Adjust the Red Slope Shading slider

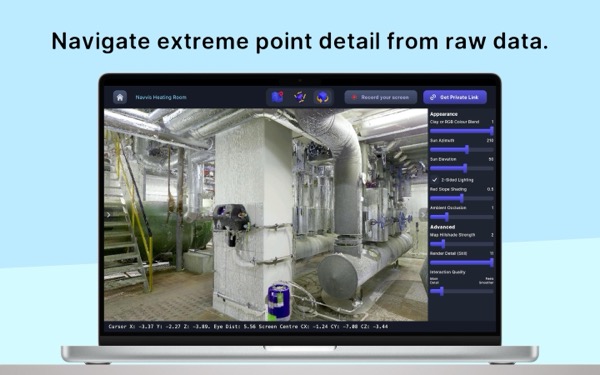point(461,198)
